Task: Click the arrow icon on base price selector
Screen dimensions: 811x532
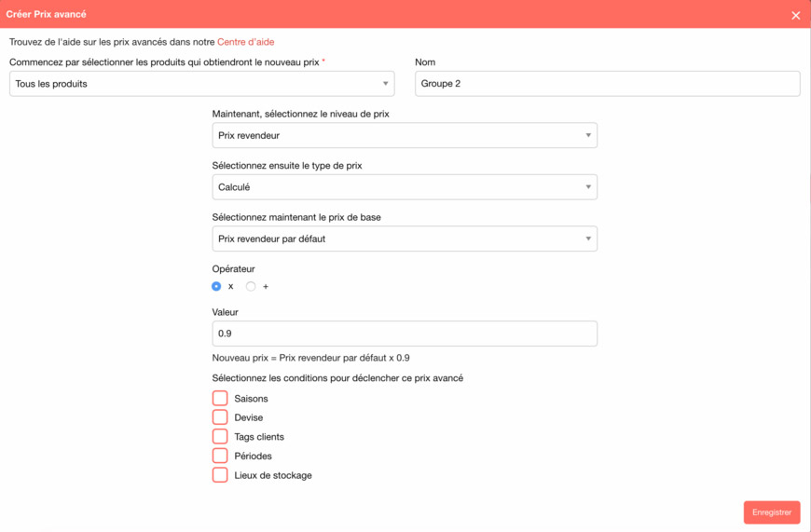Action: pos(588,239)
